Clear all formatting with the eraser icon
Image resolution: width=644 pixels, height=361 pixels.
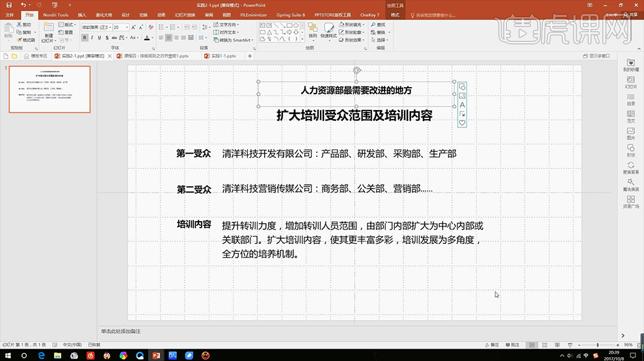151,27
